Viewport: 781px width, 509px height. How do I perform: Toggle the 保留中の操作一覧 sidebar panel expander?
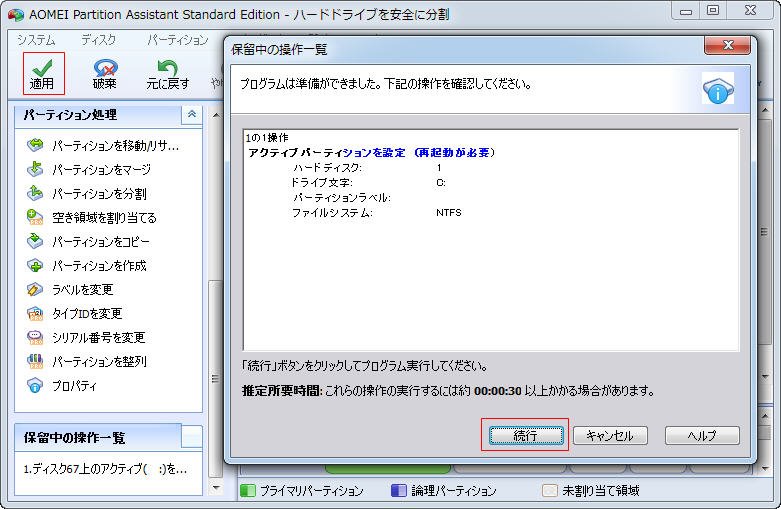pyautogui.click(x=192, y=437)
